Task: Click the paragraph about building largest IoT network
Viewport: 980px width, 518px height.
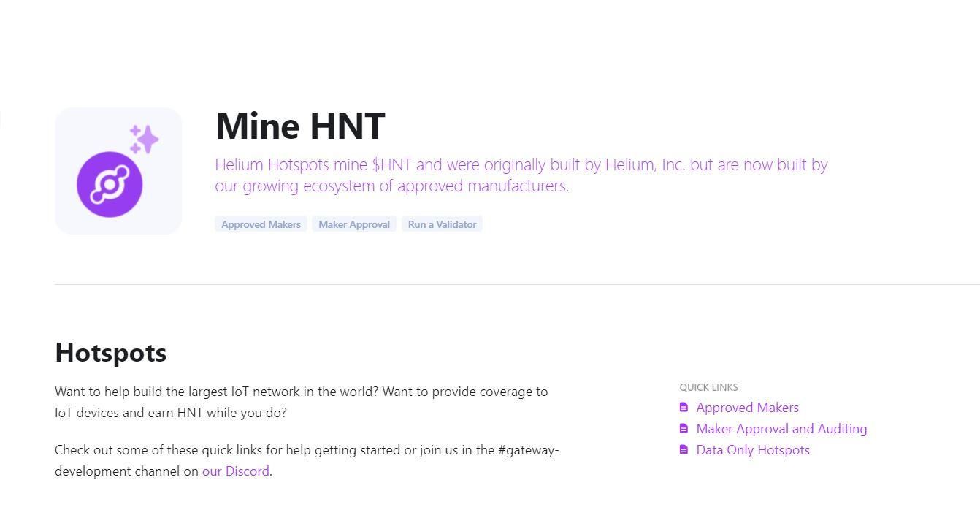Action: pos(301,402)
